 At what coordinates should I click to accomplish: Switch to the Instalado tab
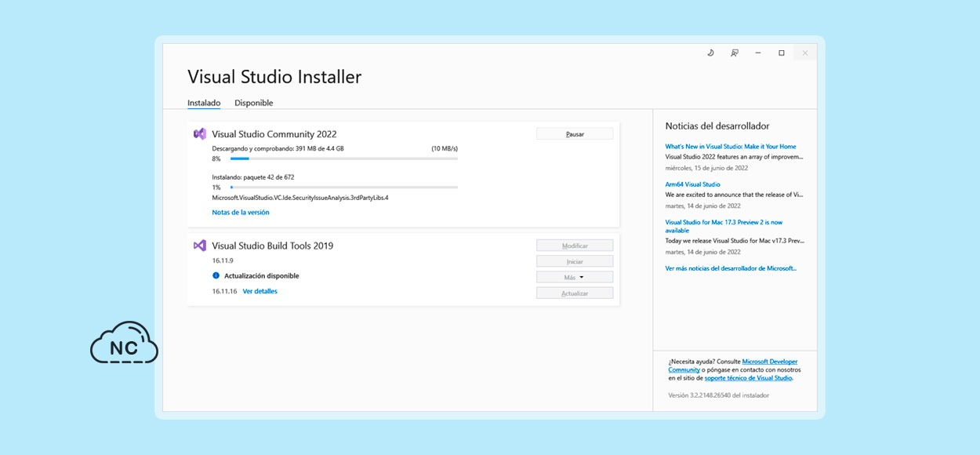(x=204, y=103)
